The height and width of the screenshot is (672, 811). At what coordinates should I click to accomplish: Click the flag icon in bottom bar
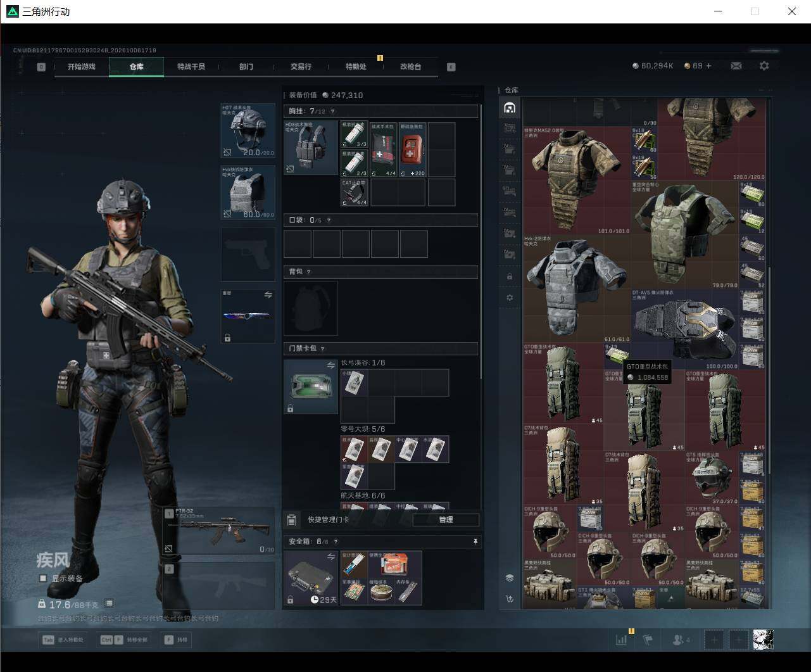point(648,640)
